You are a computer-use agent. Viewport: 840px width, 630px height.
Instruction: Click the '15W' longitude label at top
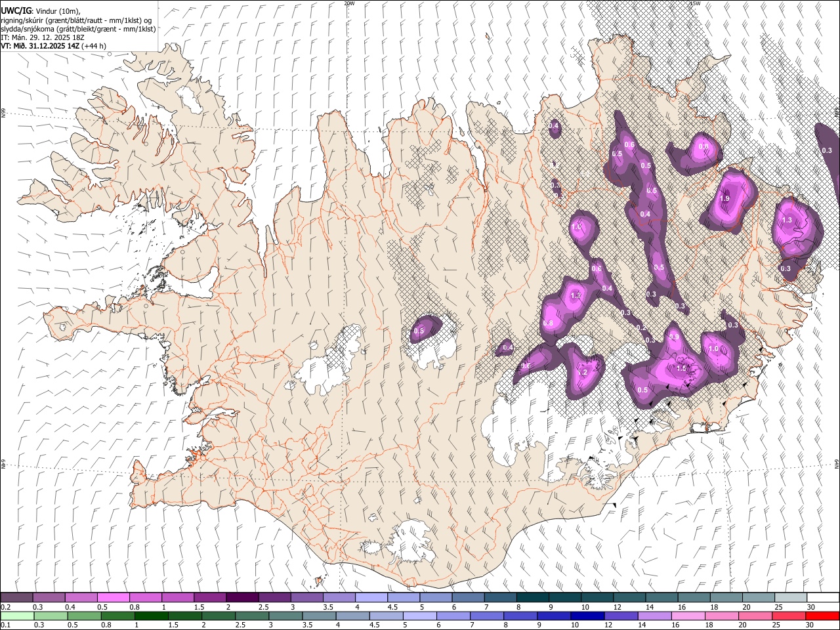pyautogui.click(x=694, y=3)
